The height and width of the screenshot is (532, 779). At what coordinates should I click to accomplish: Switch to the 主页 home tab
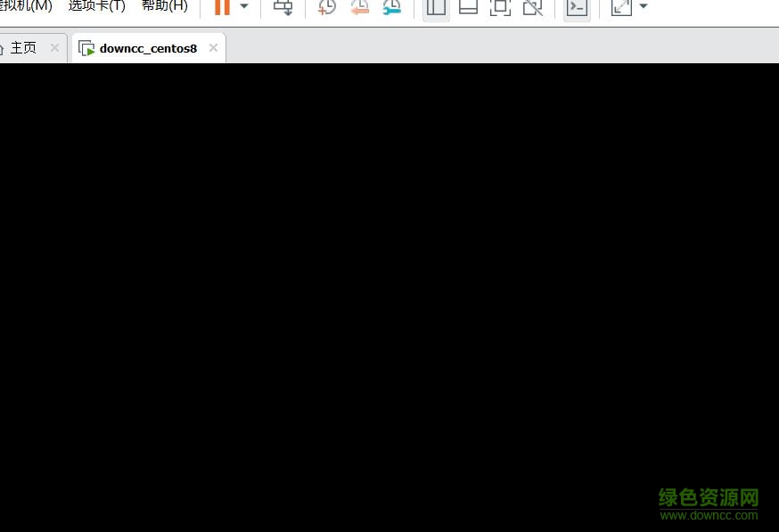click(x=23, y=48)
